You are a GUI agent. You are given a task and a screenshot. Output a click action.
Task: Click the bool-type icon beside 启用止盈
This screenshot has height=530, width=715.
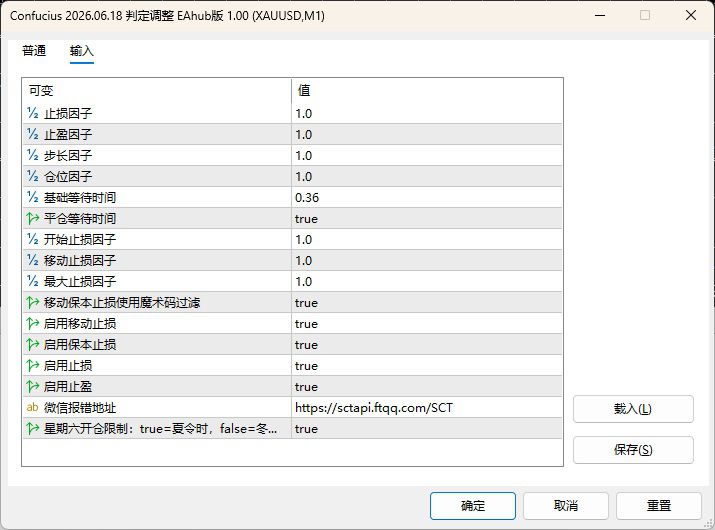[x=32, y=386]
